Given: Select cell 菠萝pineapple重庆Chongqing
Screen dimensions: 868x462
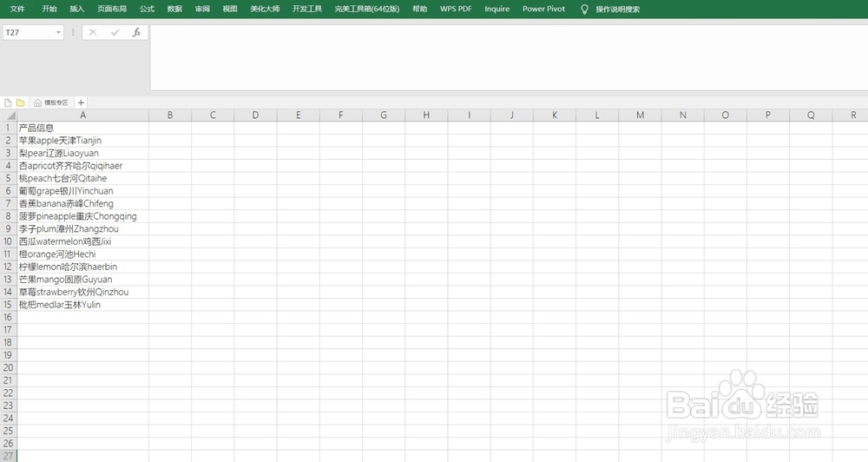Looking at the screenshot, I should [x=83, y=216].
